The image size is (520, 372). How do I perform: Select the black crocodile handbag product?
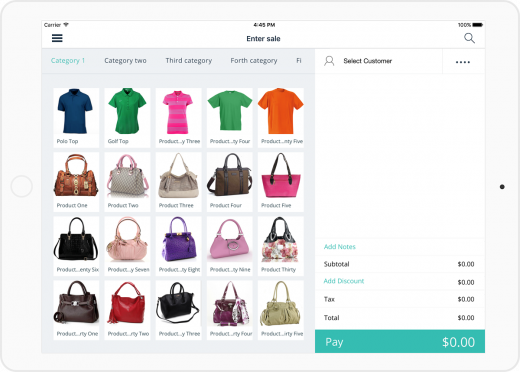point(76,246)
